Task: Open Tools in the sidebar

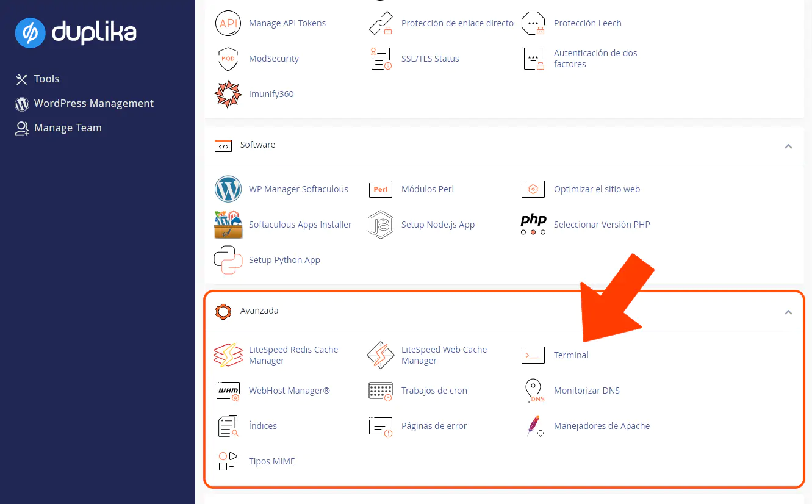Action: [x=46, y=79]
